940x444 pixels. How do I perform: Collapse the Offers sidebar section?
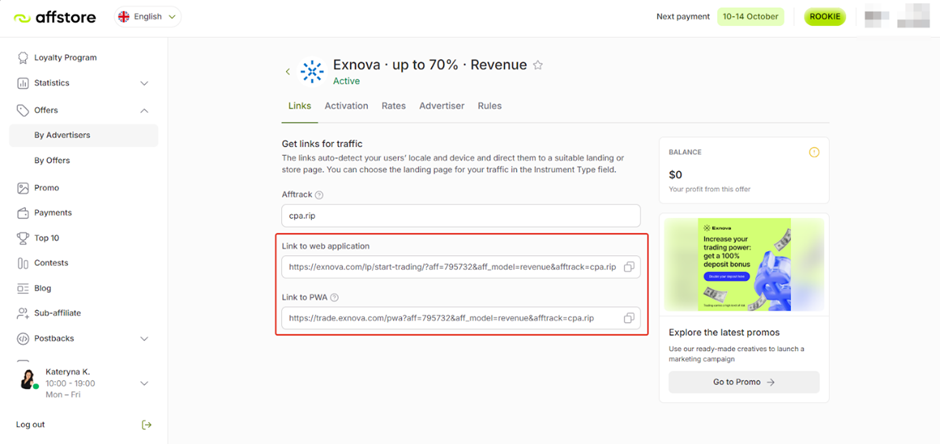[x=144, y=110]
